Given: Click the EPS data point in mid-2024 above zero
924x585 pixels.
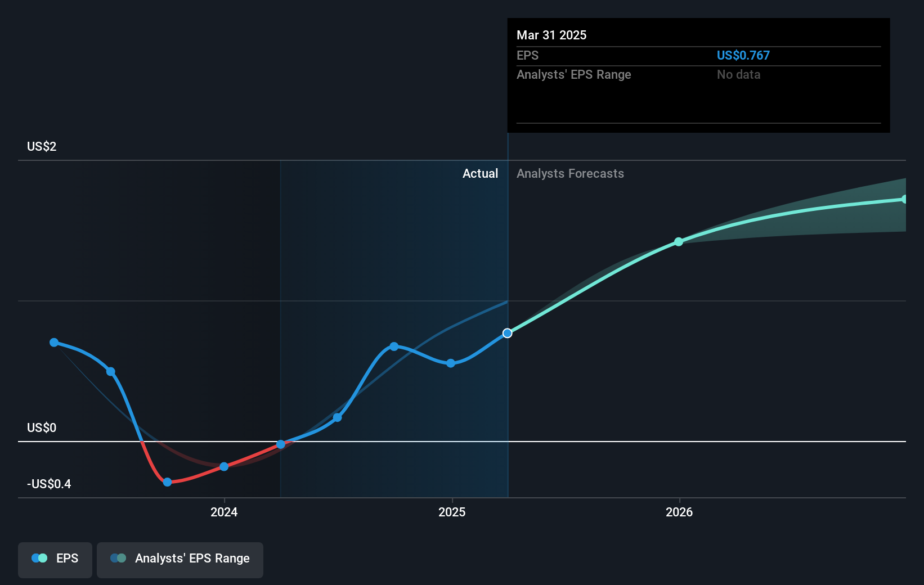Looking at the screenshot, I should [x=337, y=417].
